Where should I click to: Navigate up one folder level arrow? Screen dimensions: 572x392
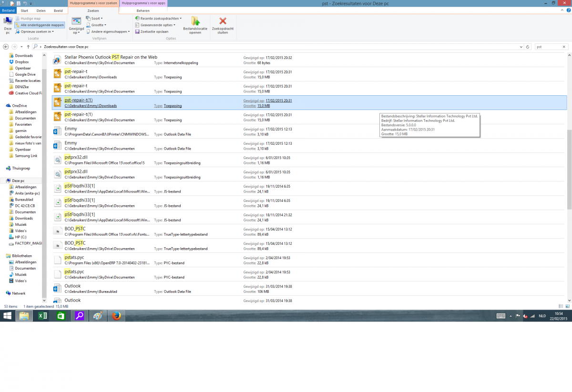pos(28,47)
